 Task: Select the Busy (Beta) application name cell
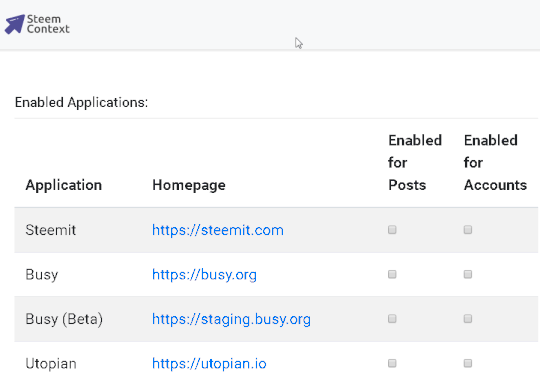pyautogui.click(x=64, y=319)
